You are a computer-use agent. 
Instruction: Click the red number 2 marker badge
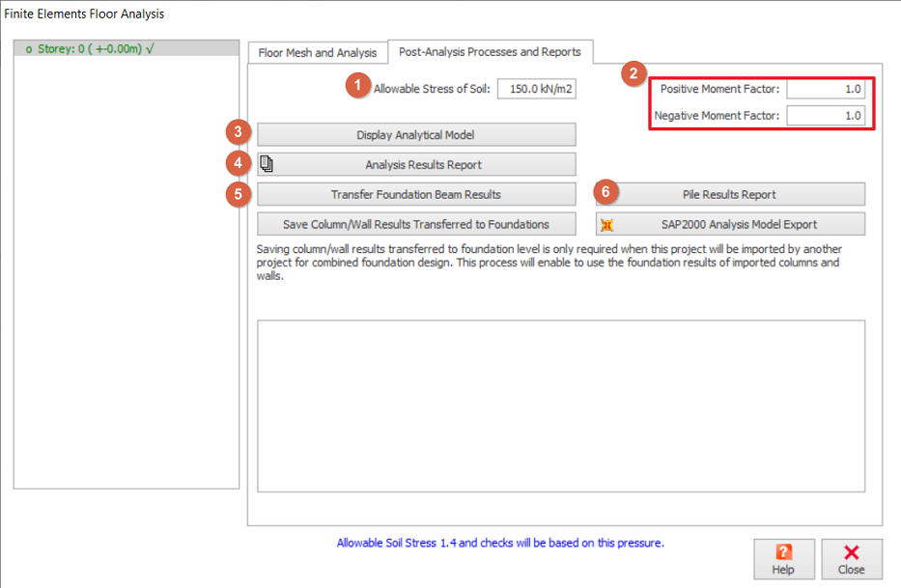633,72
